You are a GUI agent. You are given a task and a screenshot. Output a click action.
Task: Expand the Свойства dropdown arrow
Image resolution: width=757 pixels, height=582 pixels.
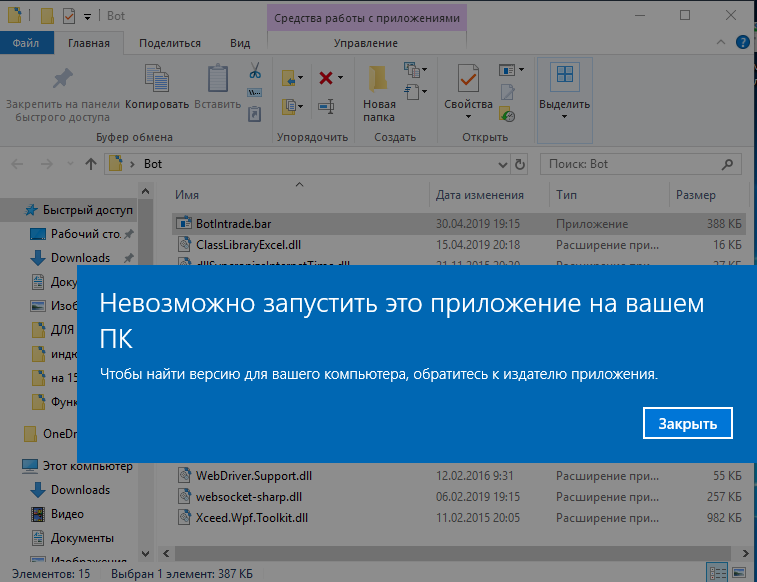coord(468,117)
